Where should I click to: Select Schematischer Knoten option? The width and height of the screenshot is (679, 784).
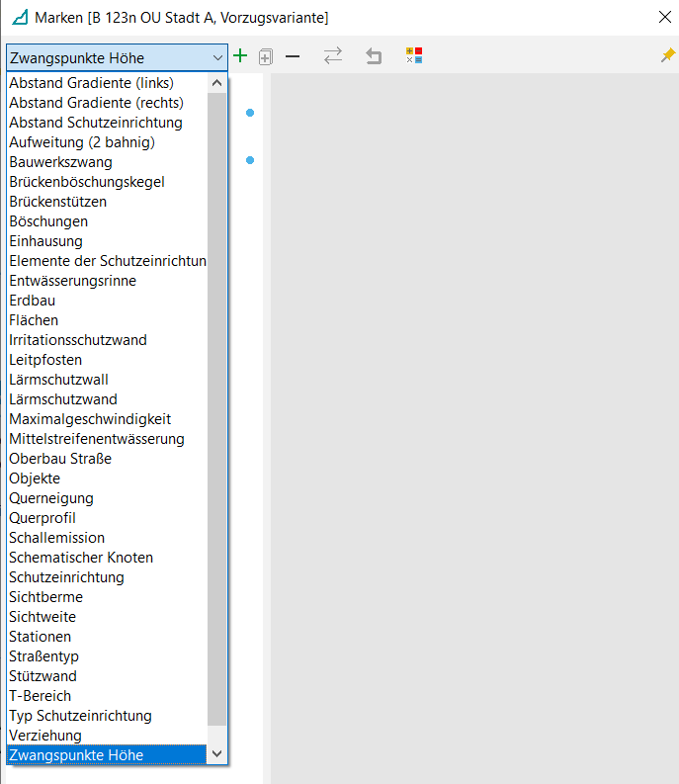coord(81,558)
